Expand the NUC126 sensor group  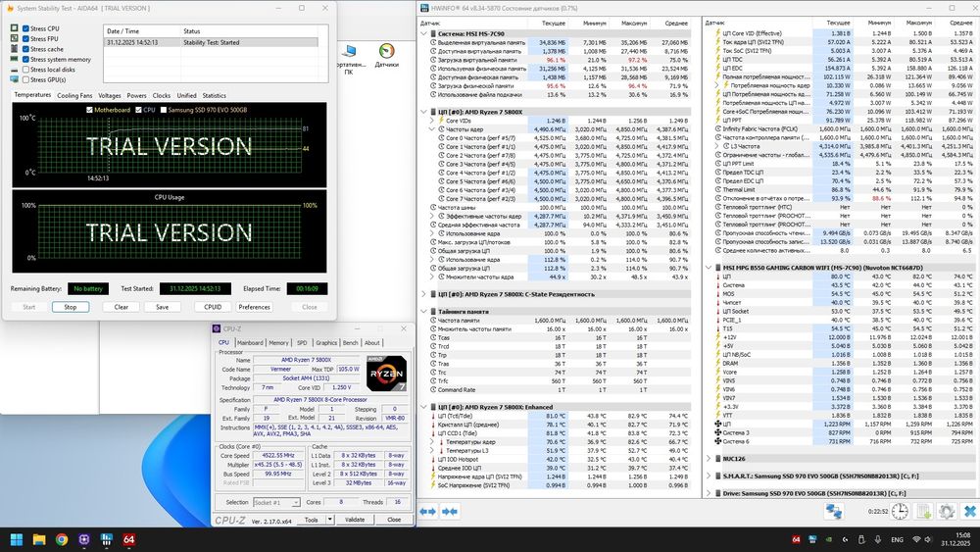(709, 458)
